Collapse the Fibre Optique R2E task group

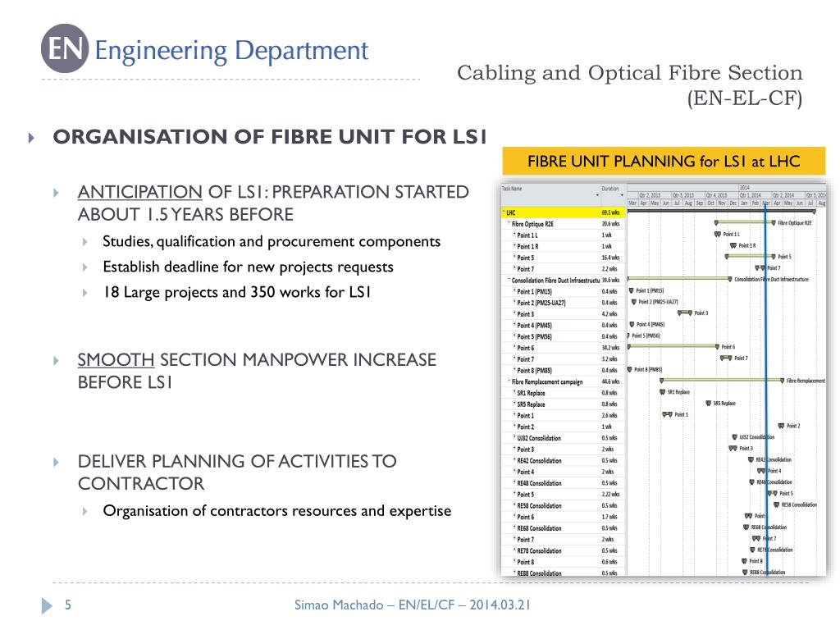509,224
